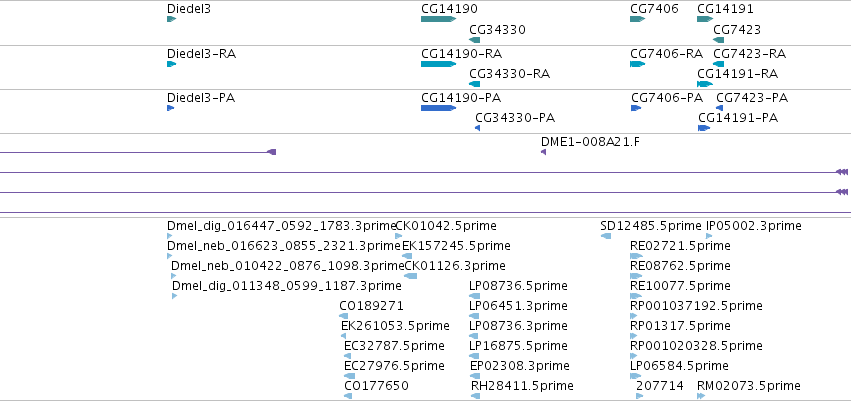Click the 207714 EST label

click(659, 386)
